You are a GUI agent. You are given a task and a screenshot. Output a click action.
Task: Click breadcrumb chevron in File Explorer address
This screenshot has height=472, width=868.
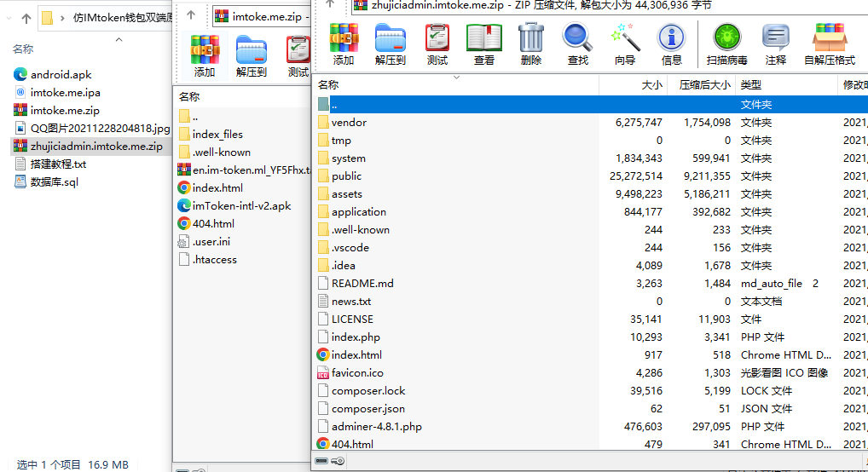point(62,18)
